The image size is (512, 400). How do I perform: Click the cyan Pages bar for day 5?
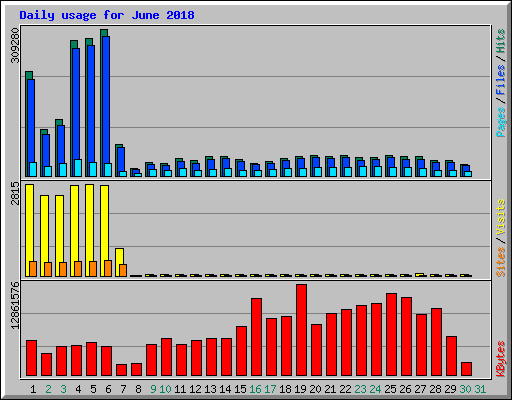93,169
